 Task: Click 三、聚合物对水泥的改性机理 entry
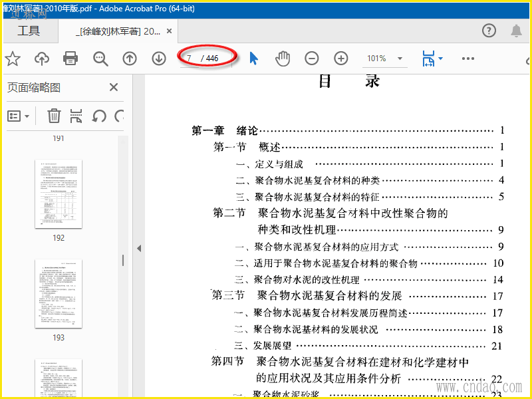[x=369, y=279]
